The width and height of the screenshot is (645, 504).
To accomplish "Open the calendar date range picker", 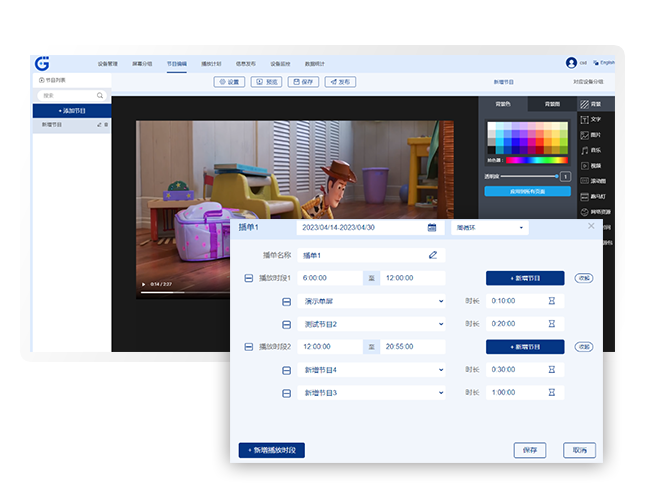I will click(432, 228).
